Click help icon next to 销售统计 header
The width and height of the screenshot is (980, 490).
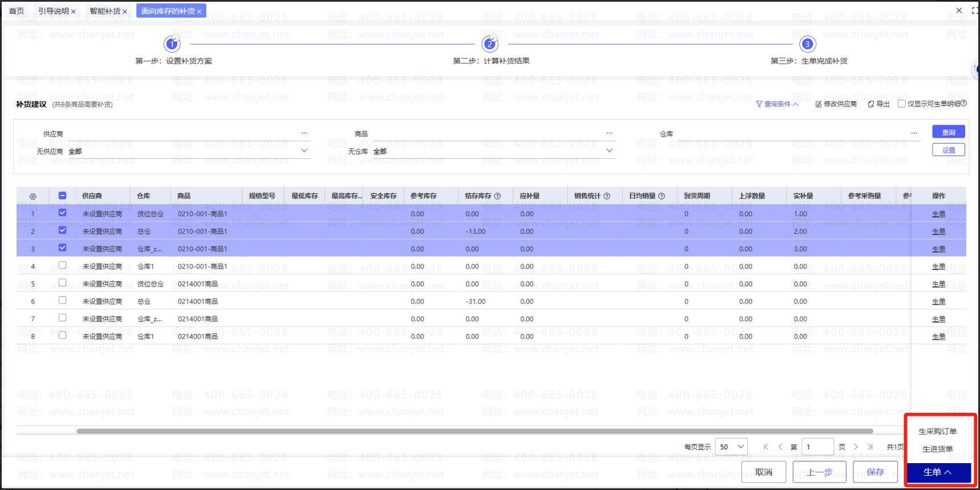[x=607, y=196]
